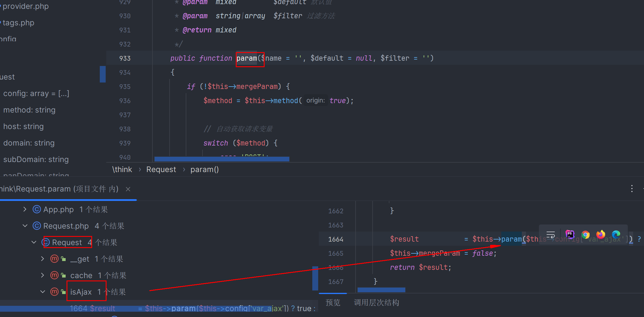Click line number 936 in the gutter

[x=125, y=101]
